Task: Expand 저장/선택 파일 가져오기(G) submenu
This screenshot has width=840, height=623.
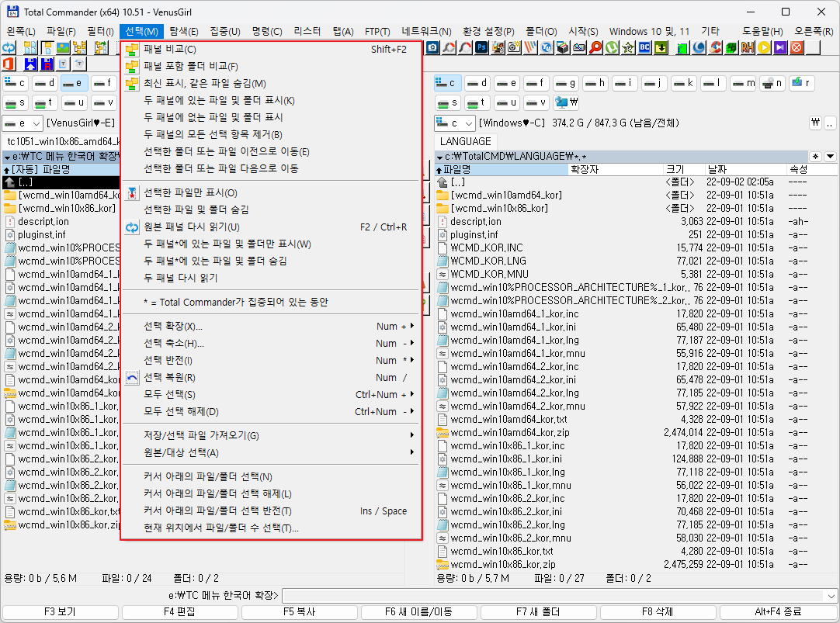Action: pos(412,435)
